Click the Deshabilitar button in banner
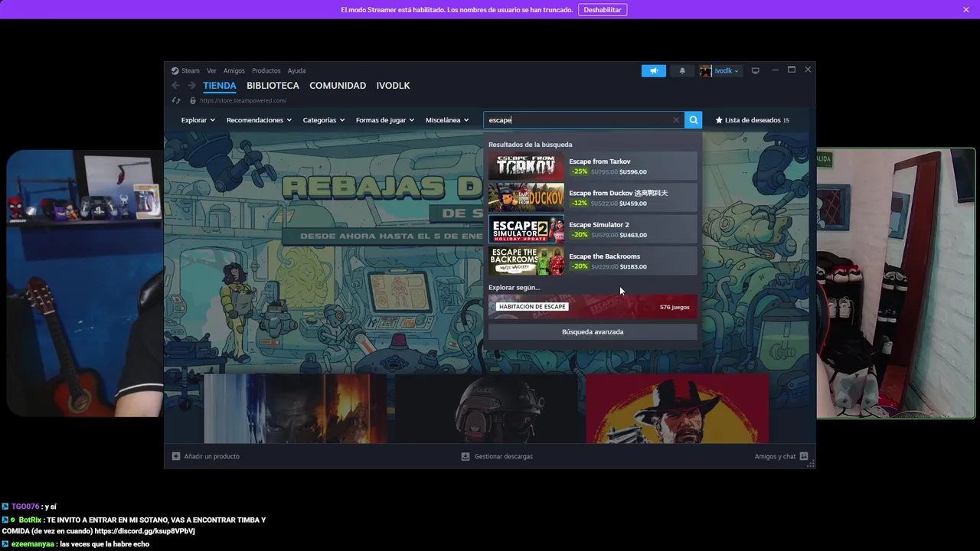Screen dimensions: 980x551 603,9
